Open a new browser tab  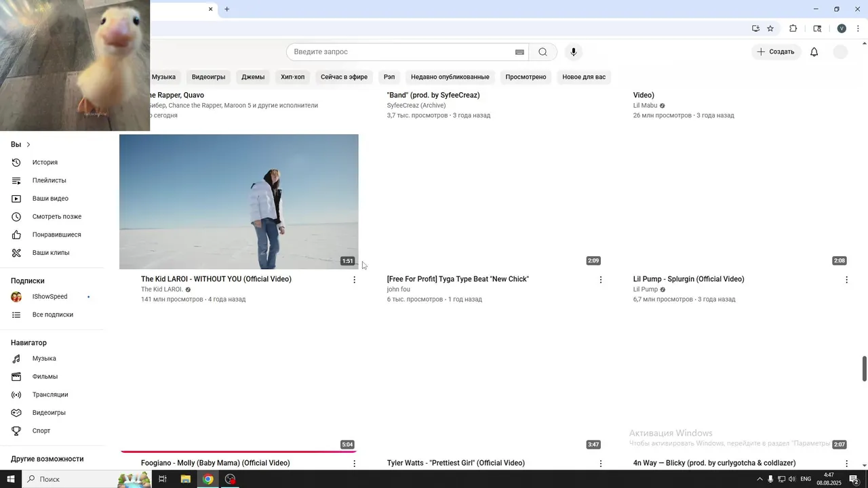click(x=226, y=9)
